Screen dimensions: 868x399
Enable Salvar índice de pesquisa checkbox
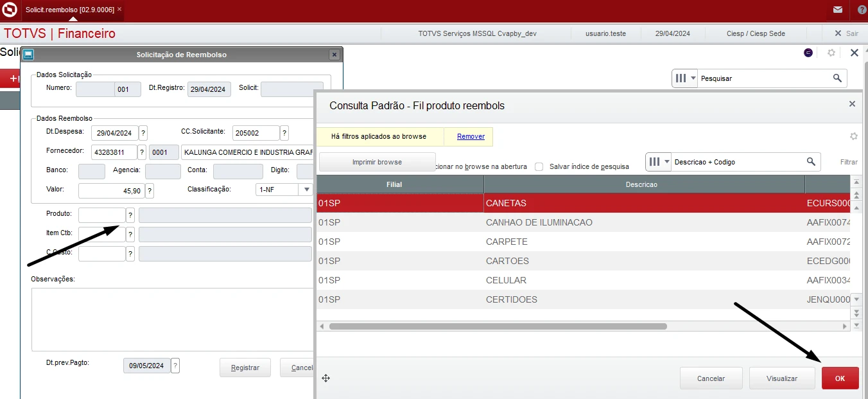point(539,166)
